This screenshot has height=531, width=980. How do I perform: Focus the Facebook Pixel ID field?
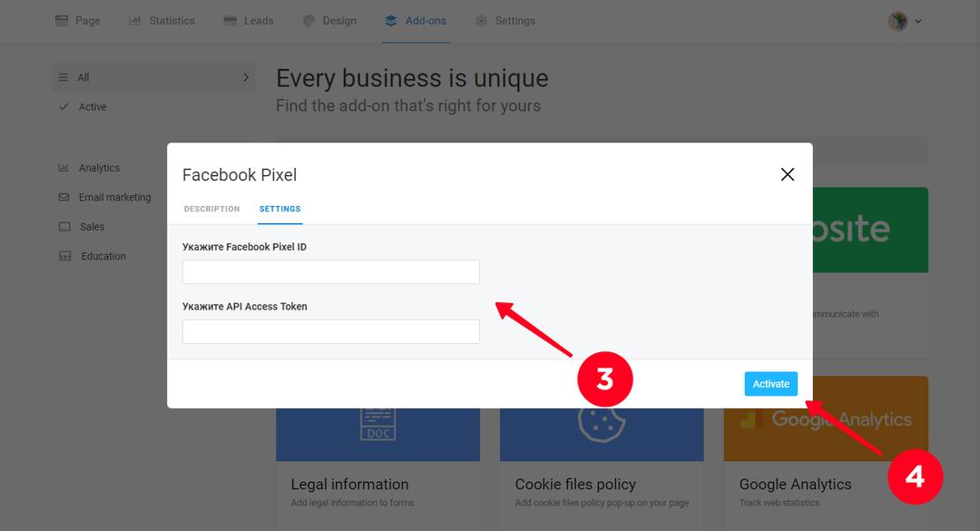click(x=331, y=272)
